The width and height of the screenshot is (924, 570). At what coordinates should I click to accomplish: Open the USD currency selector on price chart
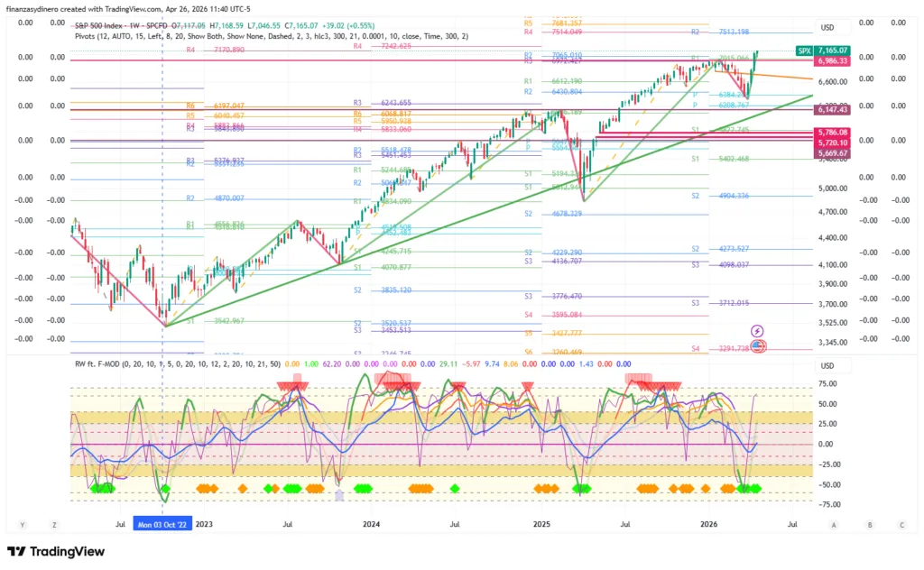point(828,27)
